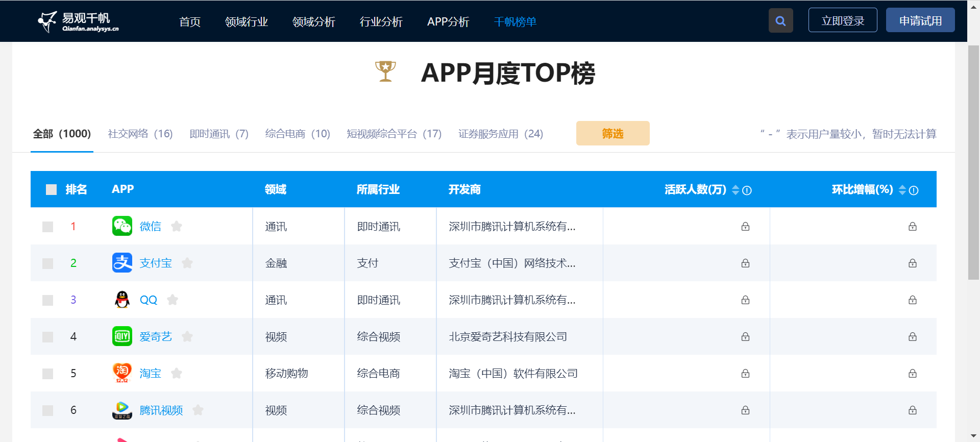Viewport: 980px width, 442px height.
Task: Select the 综合电商 (10) tab
Action: pyautogui.click(x=298, y=134)
